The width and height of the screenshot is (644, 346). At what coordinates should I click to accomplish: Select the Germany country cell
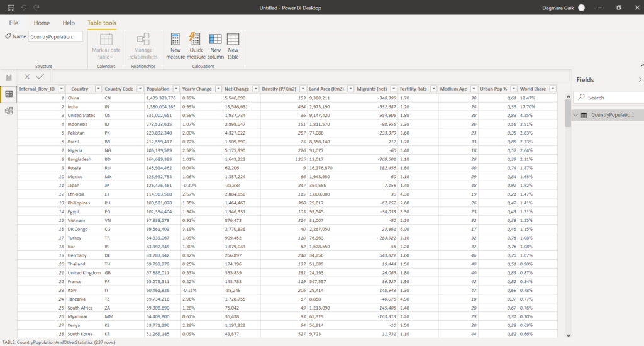point(84,255)
